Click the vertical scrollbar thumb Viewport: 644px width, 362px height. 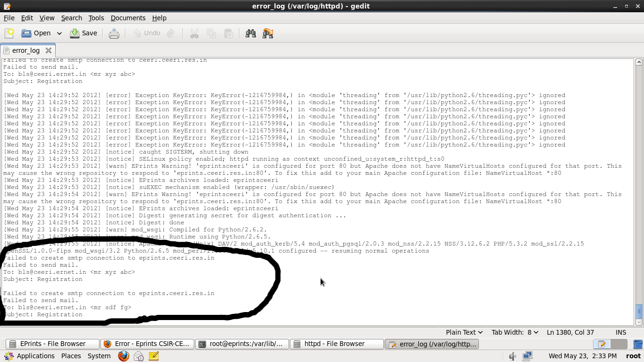pos(639,312)
